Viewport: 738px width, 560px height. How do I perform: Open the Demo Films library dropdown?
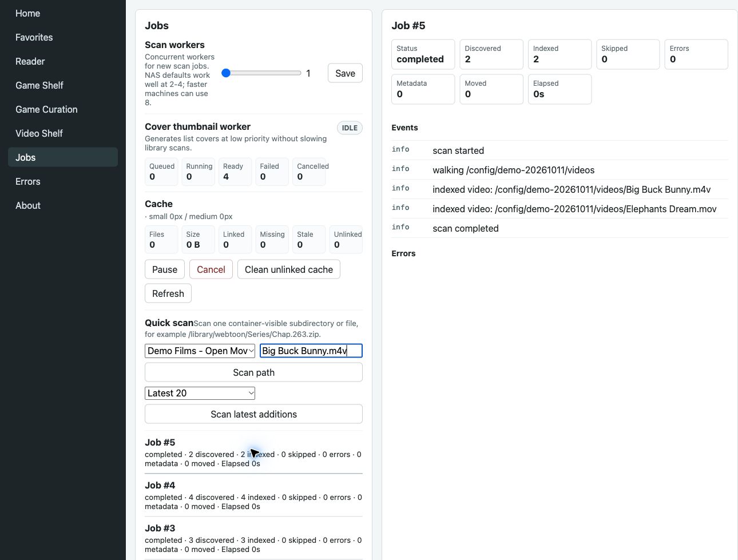(200, 351)
